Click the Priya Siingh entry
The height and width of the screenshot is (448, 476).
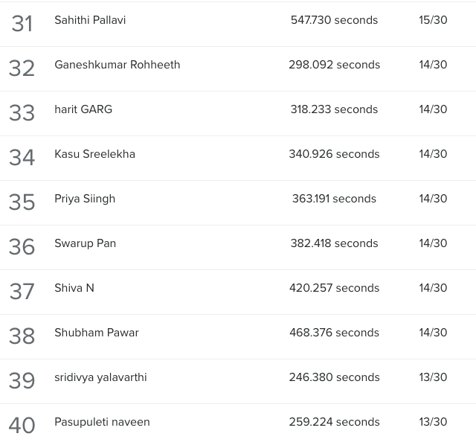(x=85, y=199)
